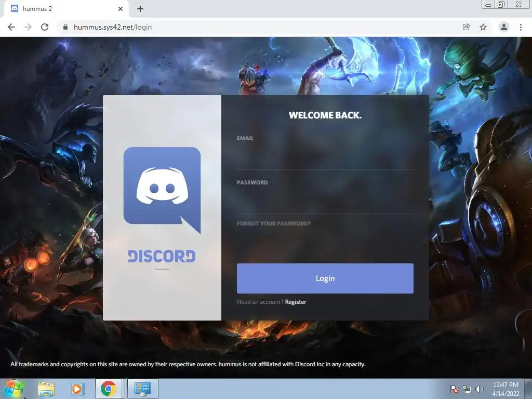Click the DISCORD wordmark text
This screenshot has height=399, width=532.
pyautogui.click(x=162, y=257)
